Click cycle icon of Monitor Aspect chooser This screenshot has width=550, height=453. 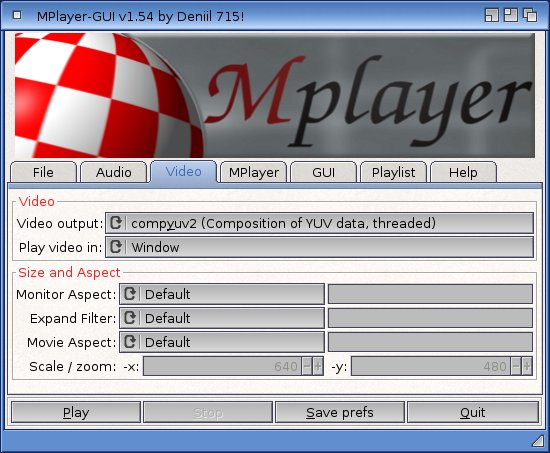point(130,294)
